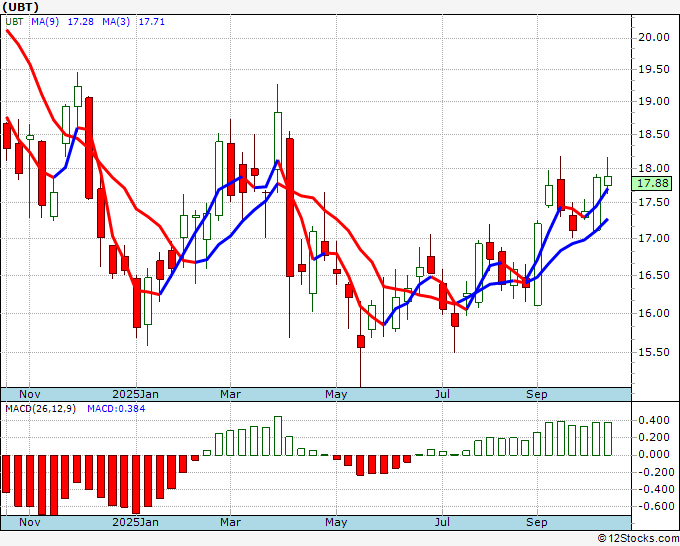680x546 pixels.
Task: Click the MA(9) value 17.28
Action: point(81,22)
